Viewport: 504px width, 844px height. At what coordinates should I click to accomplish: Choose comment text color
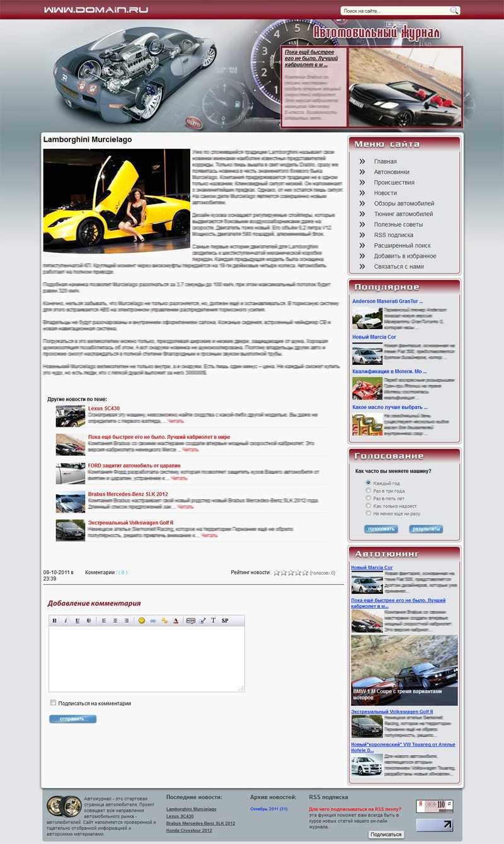(176, 621)
